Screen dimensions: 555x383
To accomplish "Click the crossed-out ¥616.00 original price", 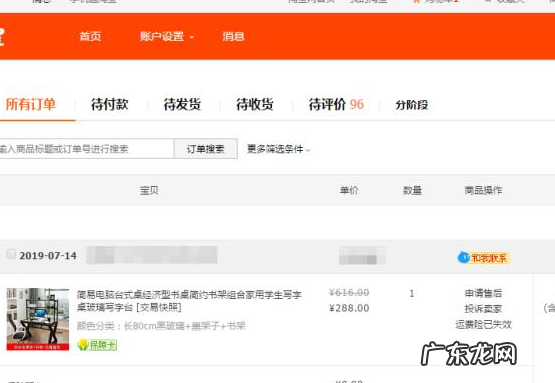I will 349,292.
